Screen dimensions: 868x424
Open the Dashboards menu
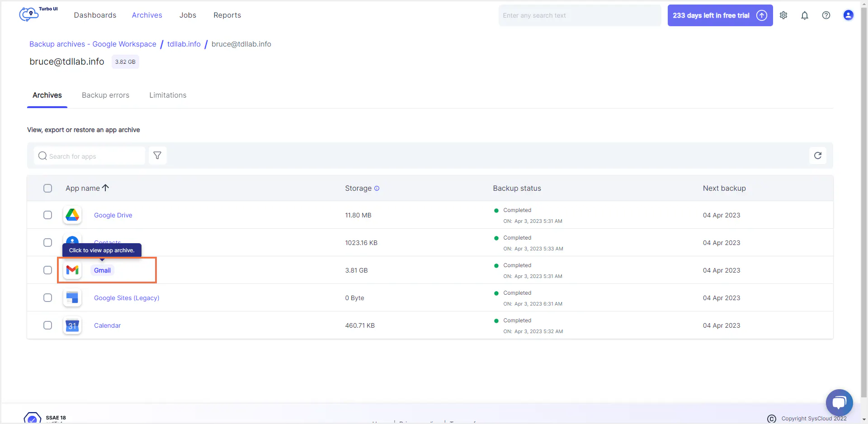click(95, 15)
